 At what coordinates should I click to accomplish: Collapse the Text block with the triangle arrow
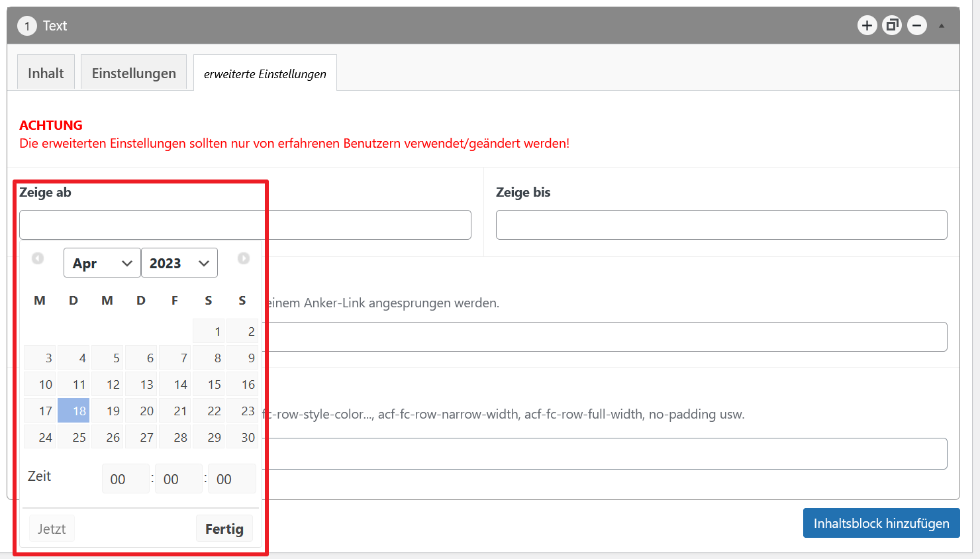(941, 26)
